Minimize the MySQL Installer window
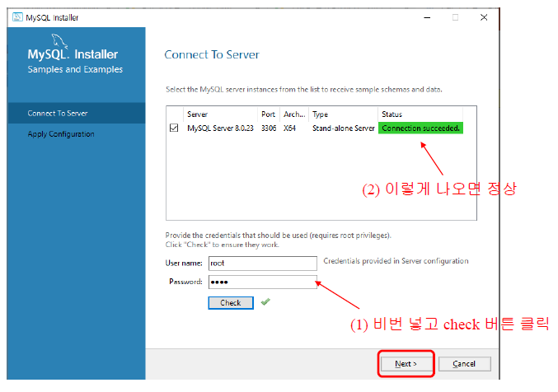 point(427,17)
